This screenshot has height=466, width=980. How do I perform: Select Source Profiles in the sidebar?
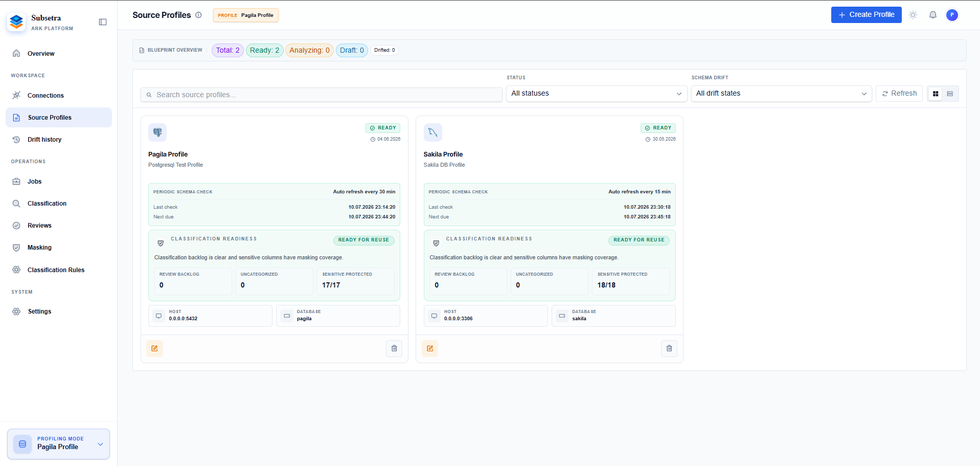click(59, 118)
